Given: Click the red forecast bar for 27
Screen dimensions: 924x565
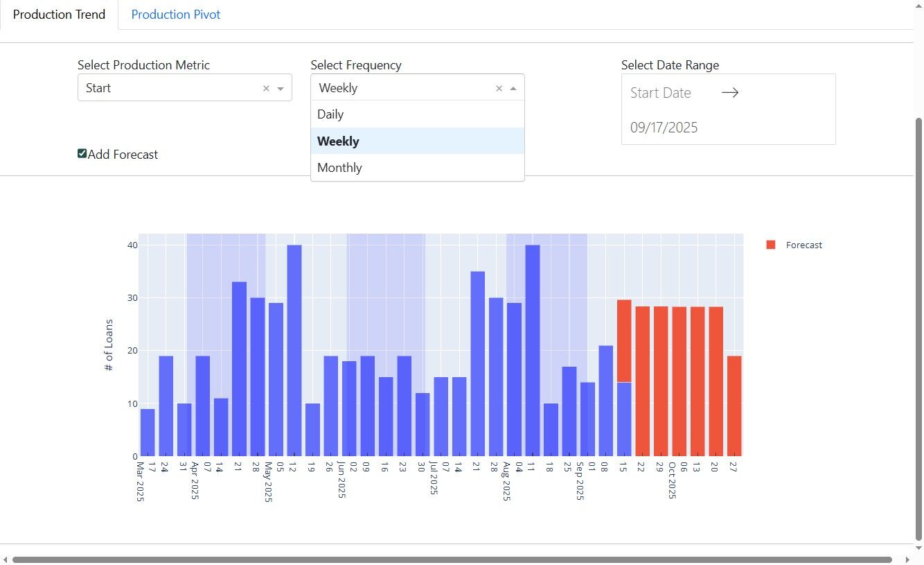Looking at the screenshot, I should (x=734, y=406).
